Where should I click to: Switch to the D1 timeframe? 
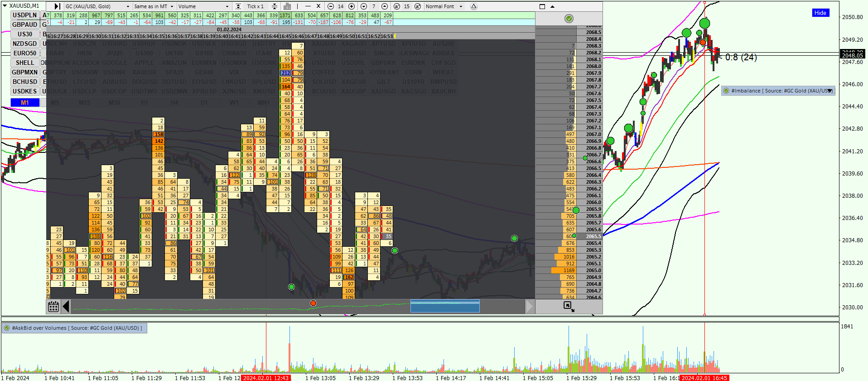[204, 103]
